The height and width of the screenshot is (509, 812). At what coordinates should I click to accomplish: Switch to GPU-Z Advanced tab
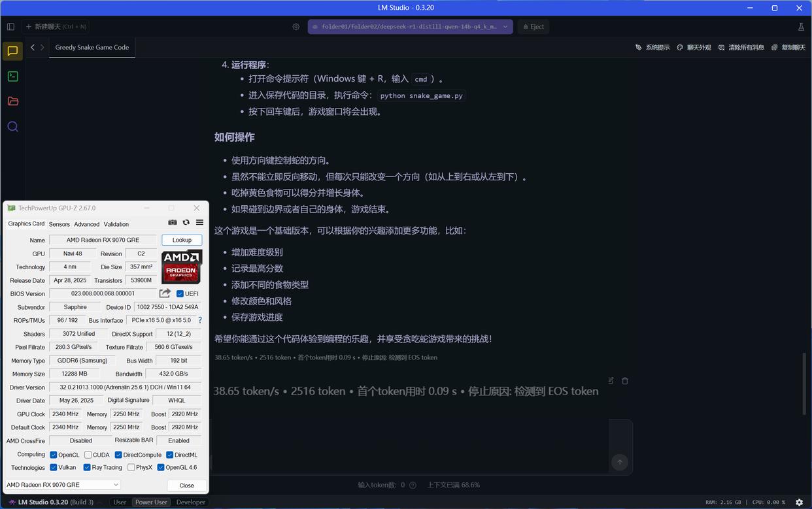86,224
